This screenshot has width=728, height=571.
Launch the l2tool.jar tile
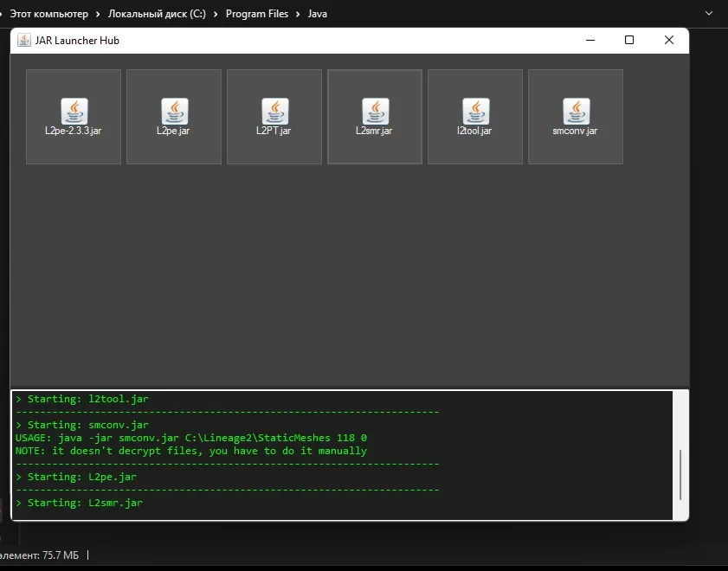tap(475, 117)
